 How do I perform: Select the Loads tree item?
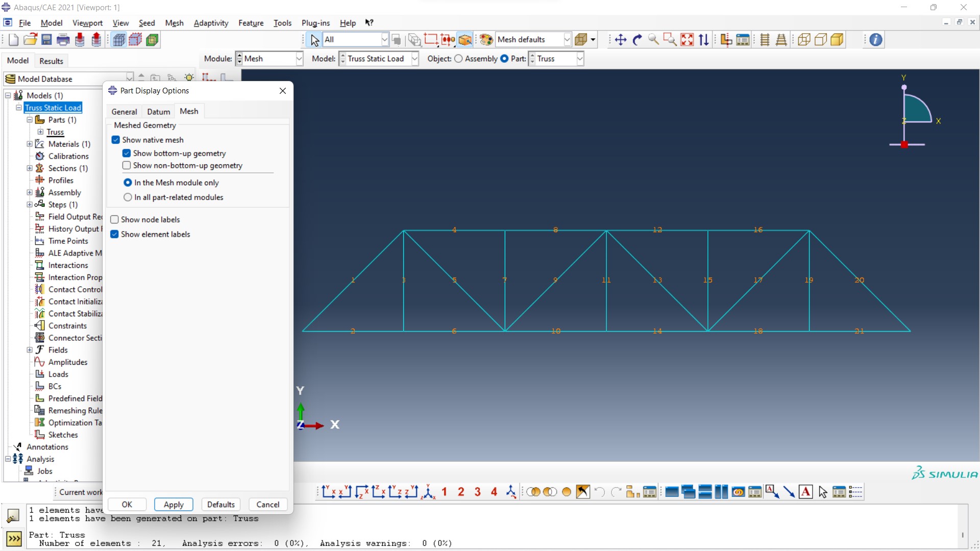click(58, 374)
